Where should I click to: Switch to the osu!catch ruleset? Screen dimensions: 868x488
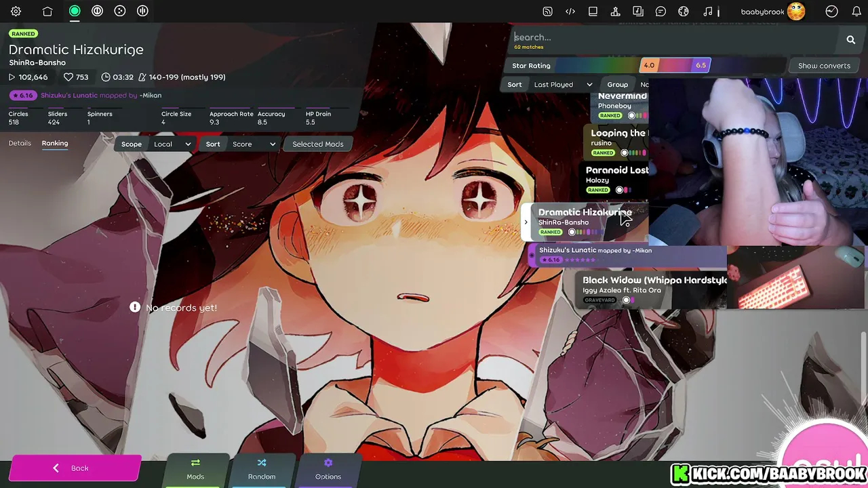tap(120, 11)
